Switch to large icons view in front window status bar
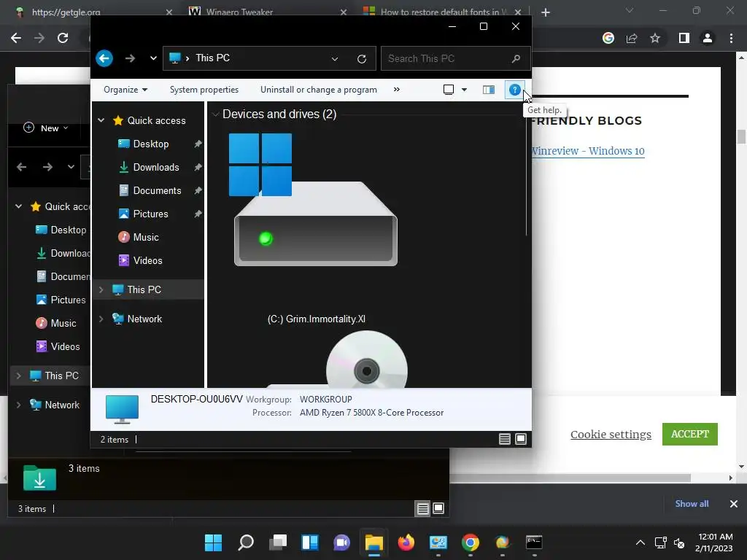Viewport: 747px width, 560px height. click(521, 439)
